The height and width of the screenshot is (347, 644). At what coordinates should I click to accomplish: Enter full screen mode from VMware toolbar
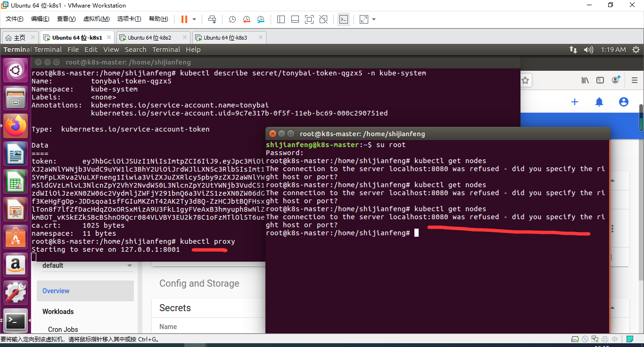[309, 19]
